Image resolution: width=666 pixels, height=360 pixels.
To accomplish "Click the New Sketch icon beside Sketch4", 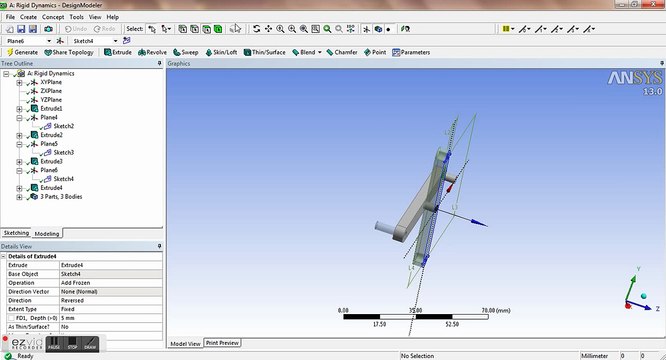I will pyautogui.click(x=126, y=41).
